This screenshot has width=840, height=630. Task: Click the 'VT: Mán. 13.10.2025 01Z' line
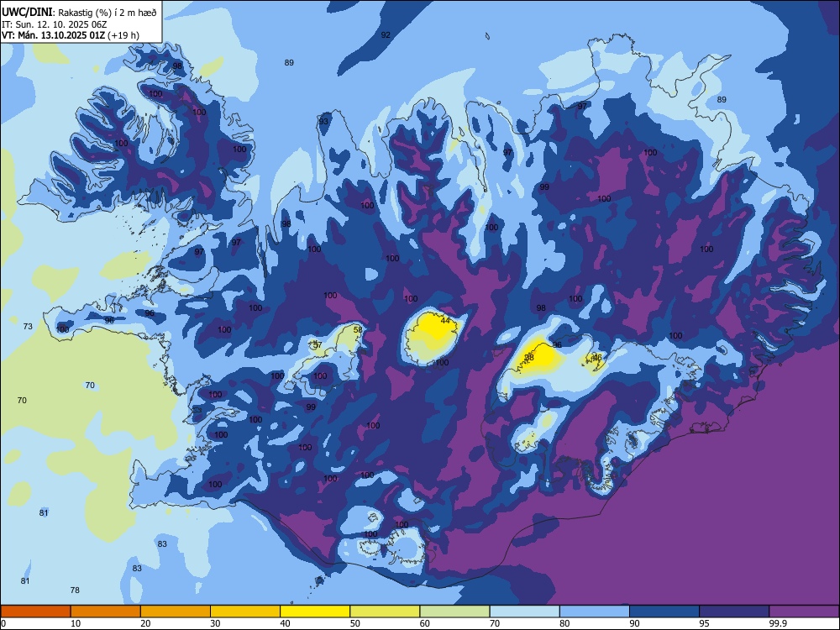coord(53,35)
